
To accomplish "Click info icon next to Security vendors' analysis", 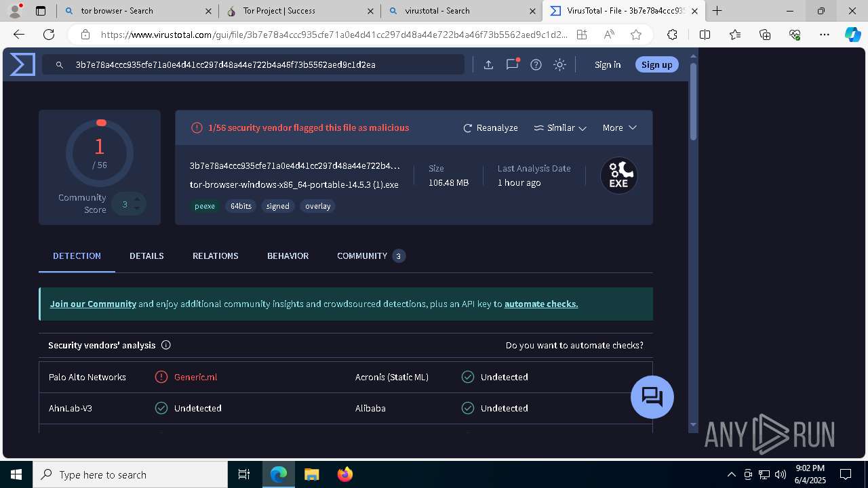I will point(165,345).
